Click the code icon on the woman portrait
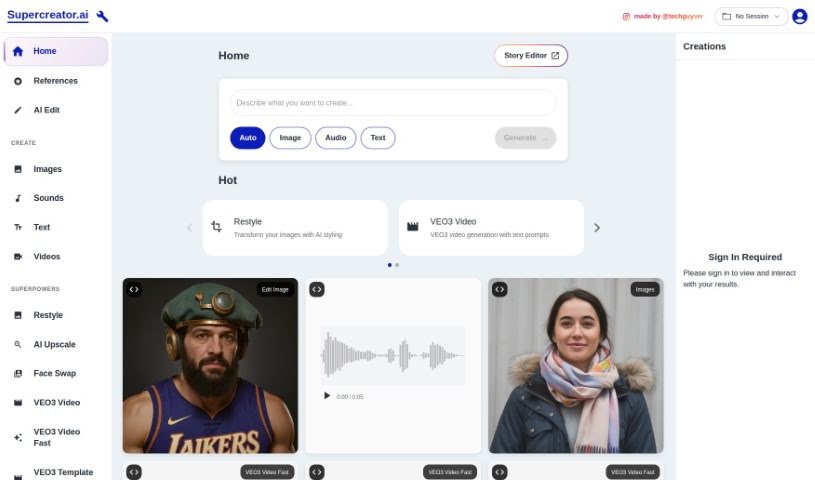Viewport: 815px width, 480px height. tap(499, 290)
